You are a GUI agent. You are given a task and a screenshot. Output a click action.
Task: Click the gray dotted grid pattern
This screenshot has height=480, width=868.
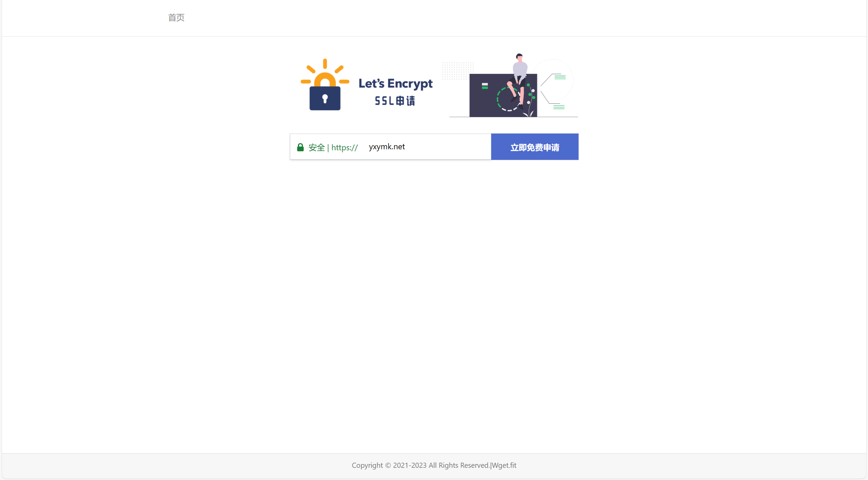[457, 71]
